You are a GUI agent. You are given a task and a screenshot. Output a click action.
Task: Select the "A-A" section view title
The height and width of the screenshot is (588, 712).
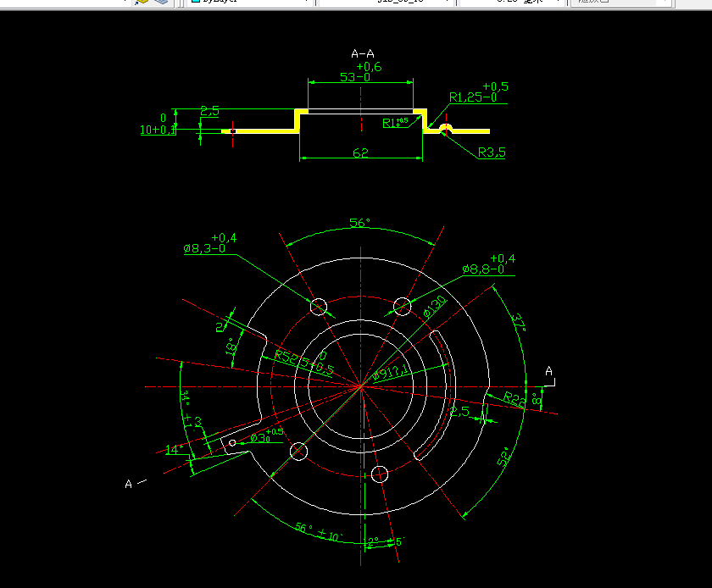point(363,54)
